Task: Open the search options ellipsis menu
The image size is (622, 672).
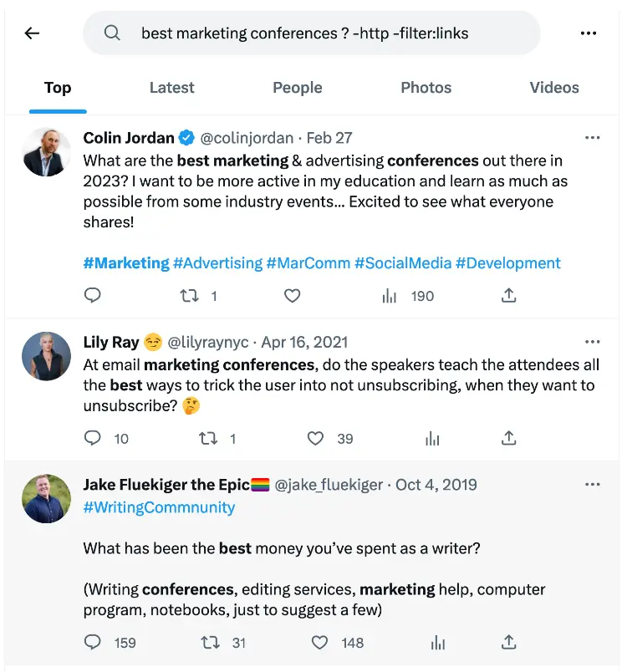Action: [589, 33]
